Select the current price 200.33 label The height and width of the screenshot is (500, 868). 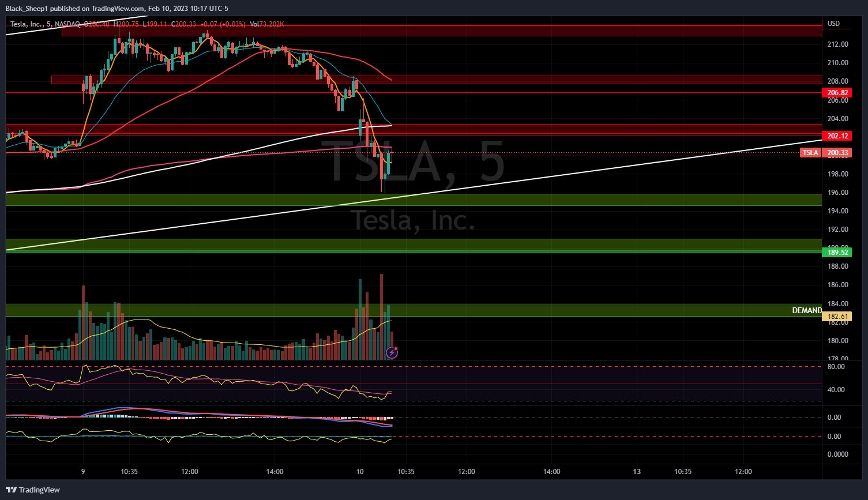click(837, 153)
